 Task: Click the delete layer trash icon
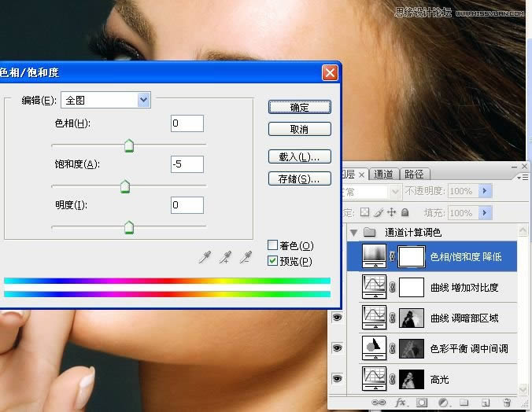coord(506,403)
